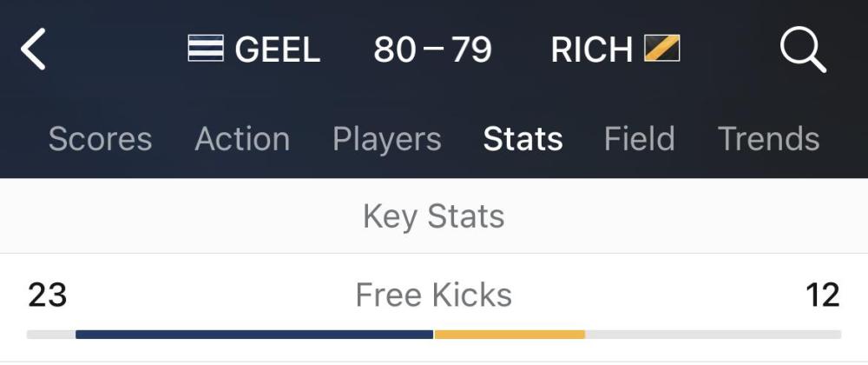Select the Stats tab

click(x=523, y=138)
